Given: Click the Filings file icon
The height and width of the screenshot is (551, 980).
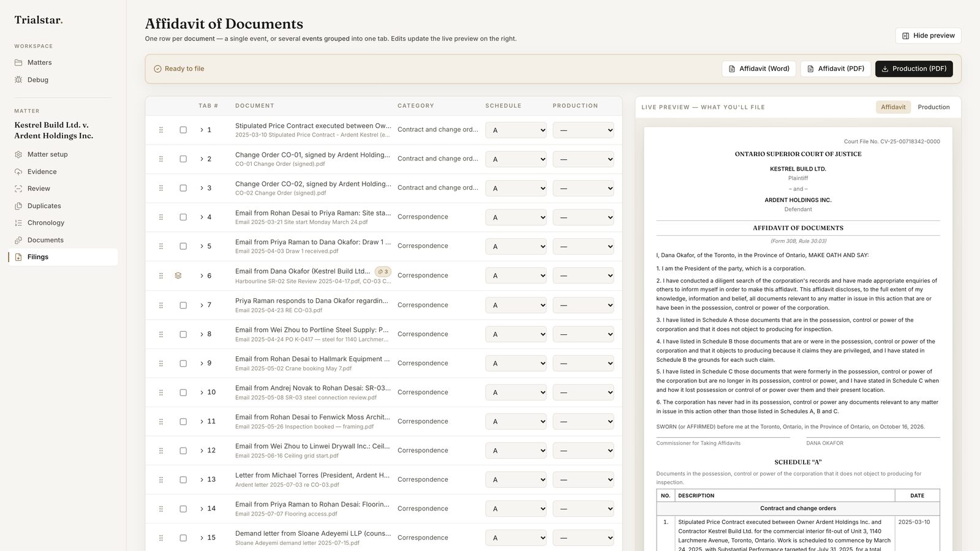Looking at the screenshot, I should [18, 257].
